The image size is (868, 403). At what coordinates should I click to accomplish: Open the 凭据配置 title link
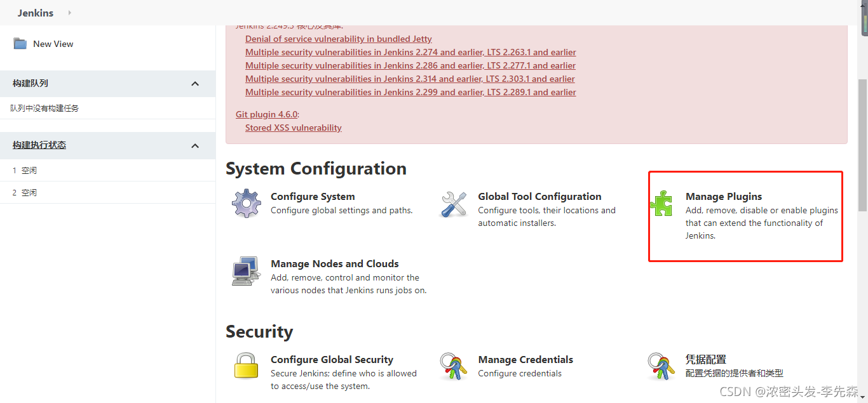tap(706, 360)
